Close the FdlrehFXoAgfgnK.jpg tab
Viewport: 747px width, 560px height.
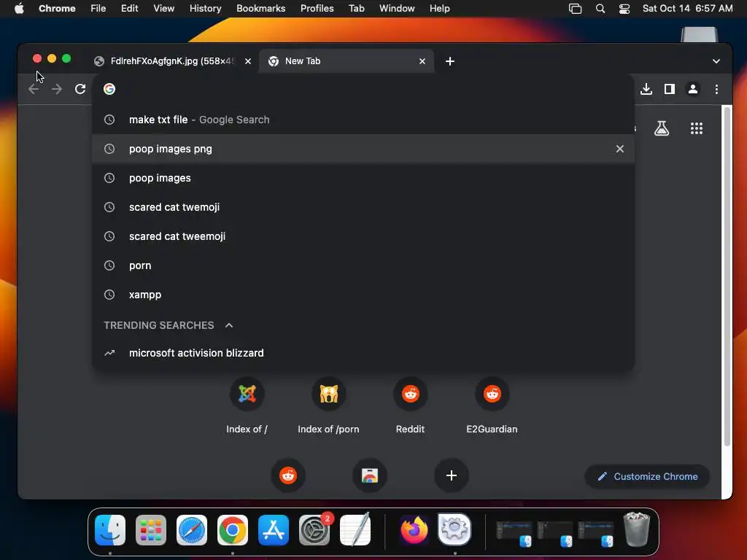[248, 61]
